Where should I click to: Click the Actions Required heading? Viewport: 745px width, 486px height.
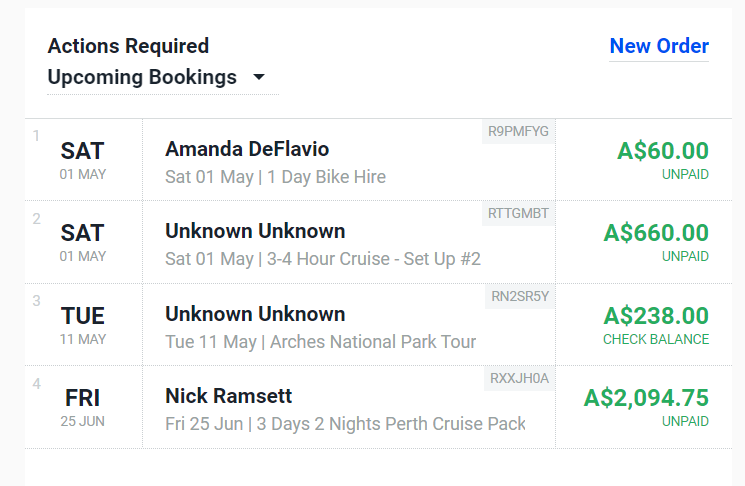click(x=128, y=46)
